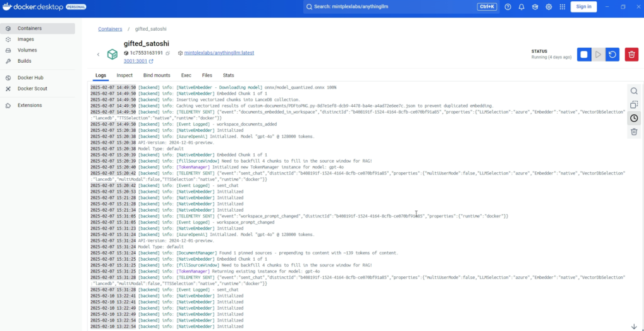
Task: Click 'Inserting vectorized chunks into LanceDB' log line
Action: click(x=196, y=100)
